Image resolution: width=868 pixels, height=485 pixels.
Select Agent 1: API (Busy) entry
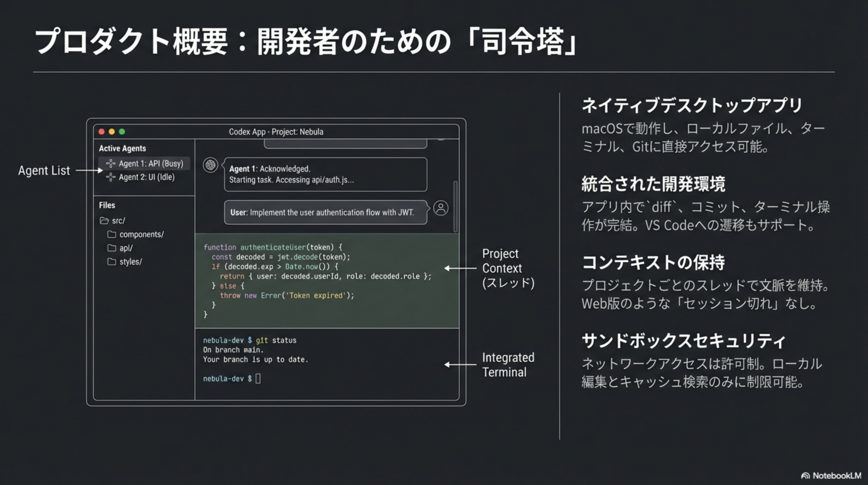(151, 164)
